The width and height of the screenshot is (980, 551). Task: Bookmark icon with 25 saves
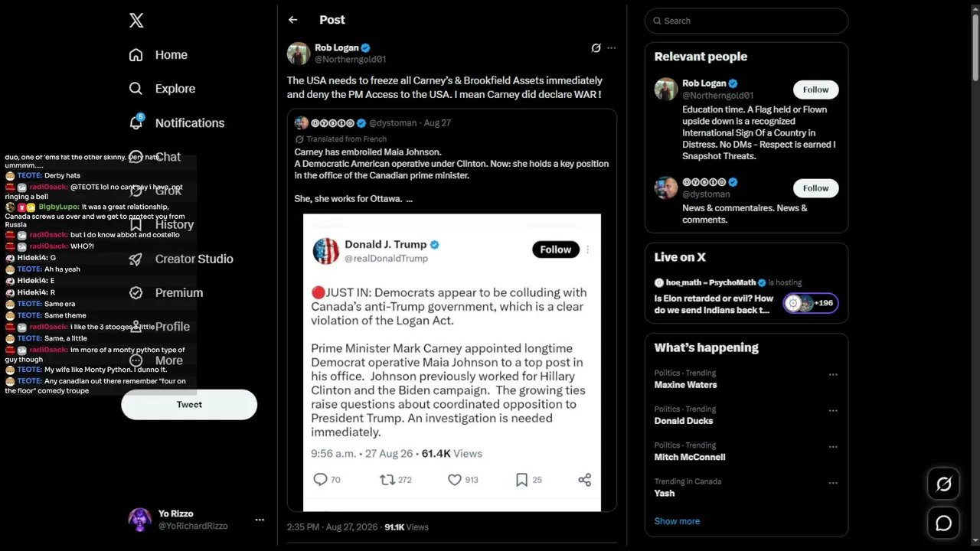click(x=521, y=480)
